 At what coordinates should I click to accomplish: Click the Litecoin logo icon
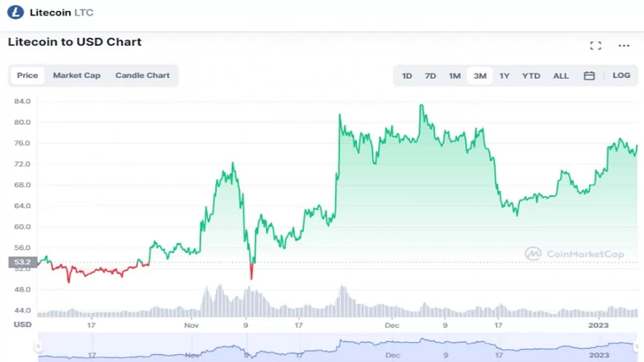[14, 12]
